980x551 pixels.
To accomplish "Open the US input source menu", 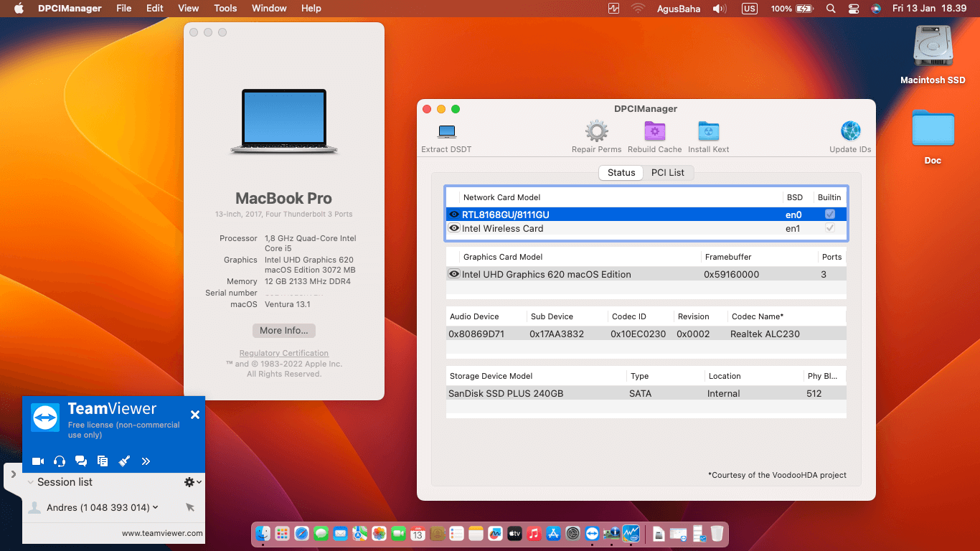I will [750, 9].
